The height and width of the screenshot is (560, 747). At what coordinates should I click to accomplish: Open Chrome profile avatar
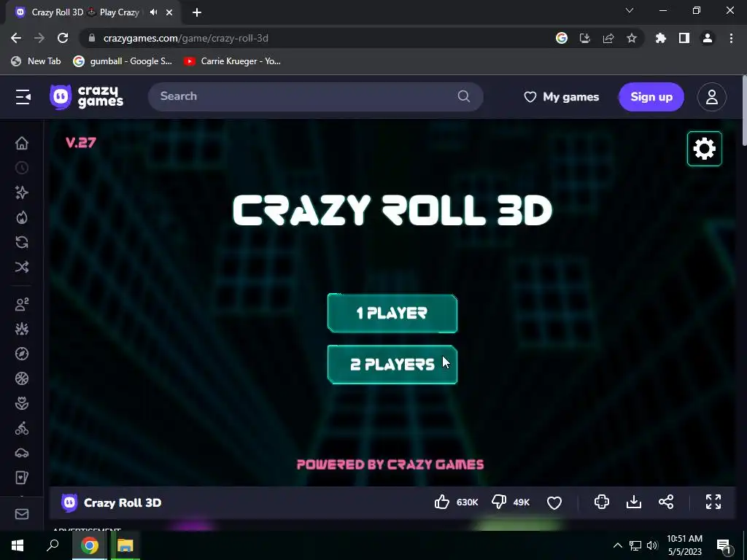(708, 38)
